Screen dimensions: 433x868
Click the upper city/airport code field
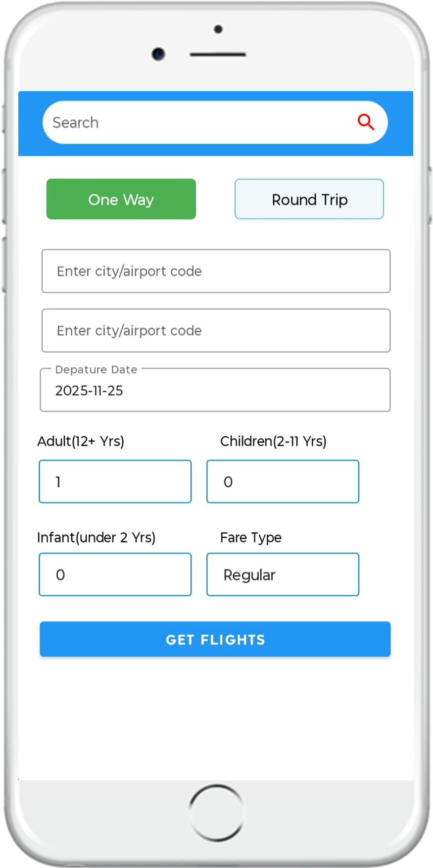[216, 271]
